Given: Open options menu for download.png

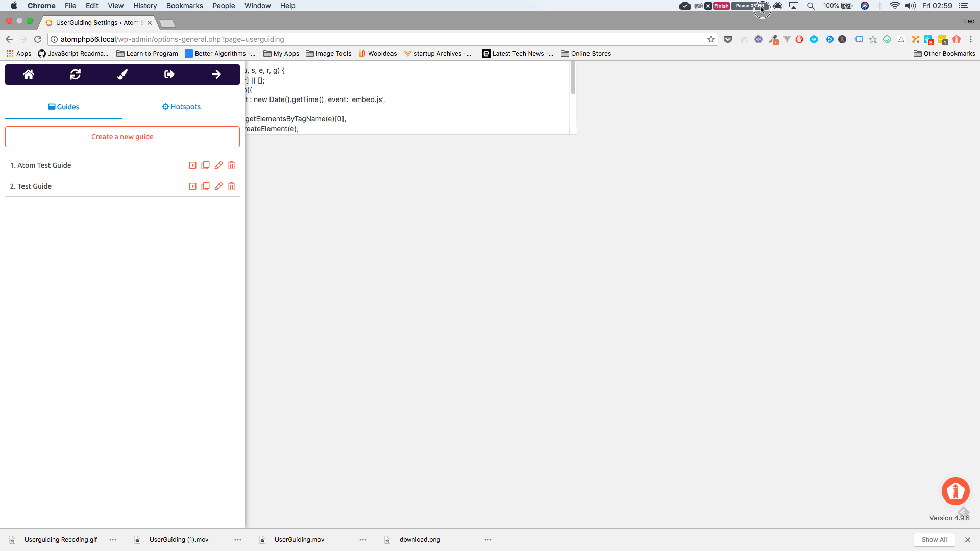Looking at the screenshot, I should point(487,539).
